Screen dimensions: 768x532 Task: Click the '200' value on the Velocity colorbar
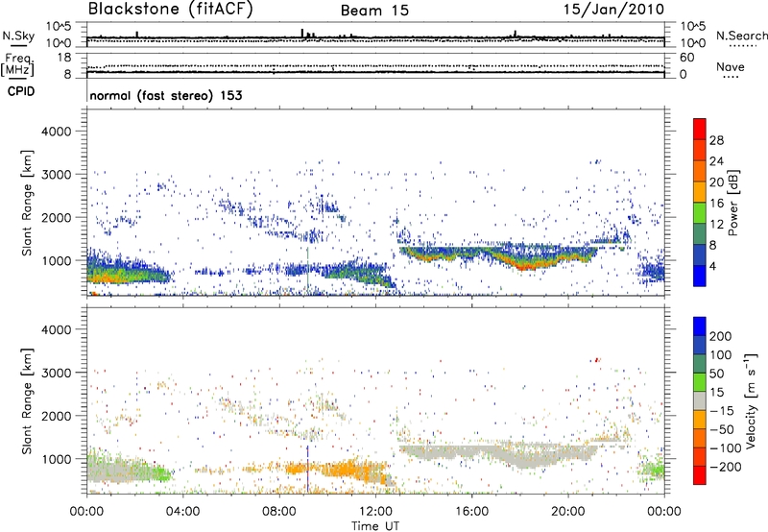coord(721,336)
